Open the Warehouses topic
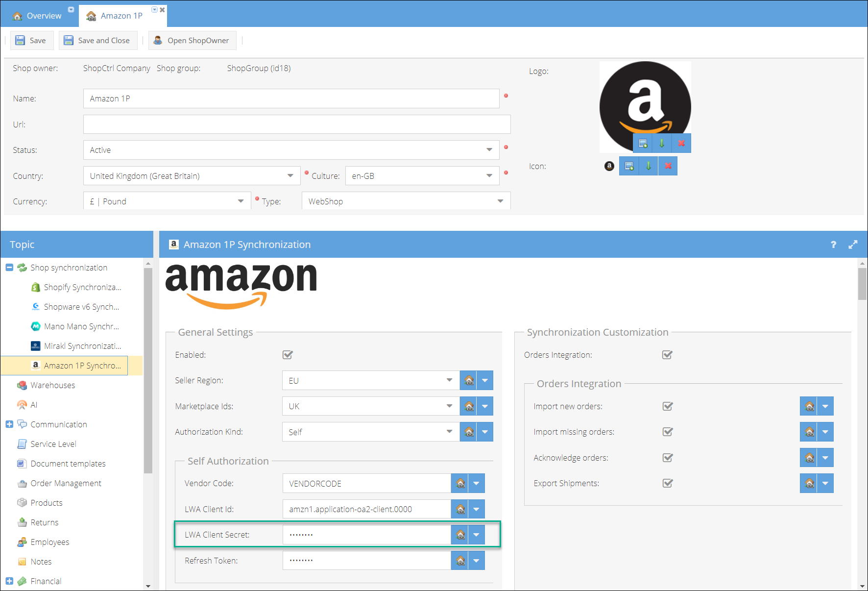868x591 pixels. 52,385
